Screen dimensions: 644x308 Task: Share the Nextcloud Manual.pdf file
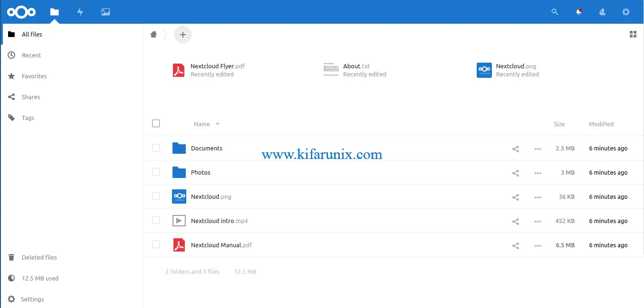[x=516, y=245]
